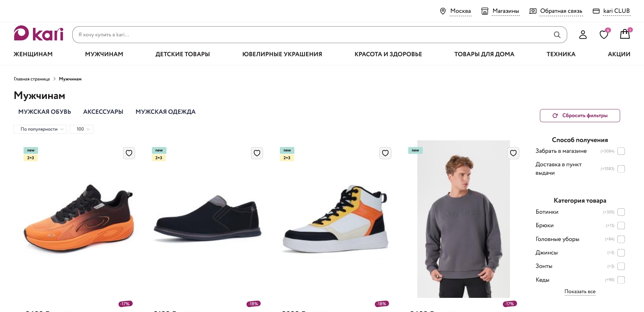
Task: Open the user account profile icon
Action: click(583, 35)
